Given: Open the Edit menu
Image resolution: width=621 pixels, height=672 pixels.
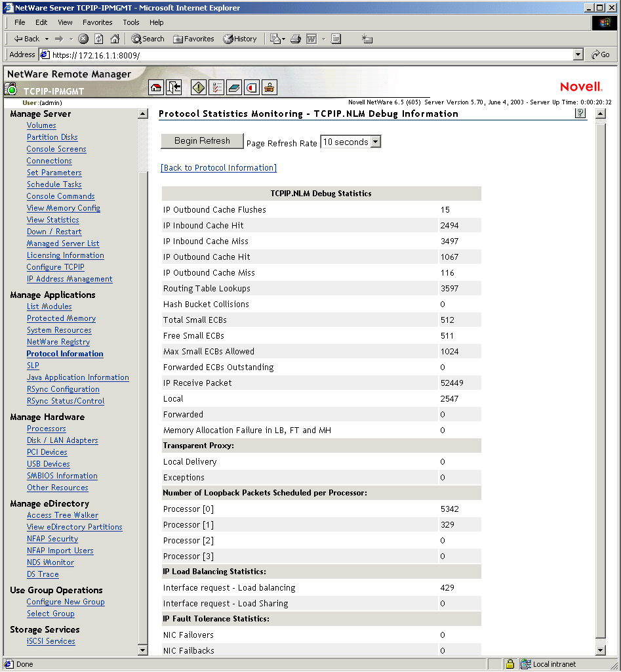Looking at the screenshot, I should click(x=41, y=22).
